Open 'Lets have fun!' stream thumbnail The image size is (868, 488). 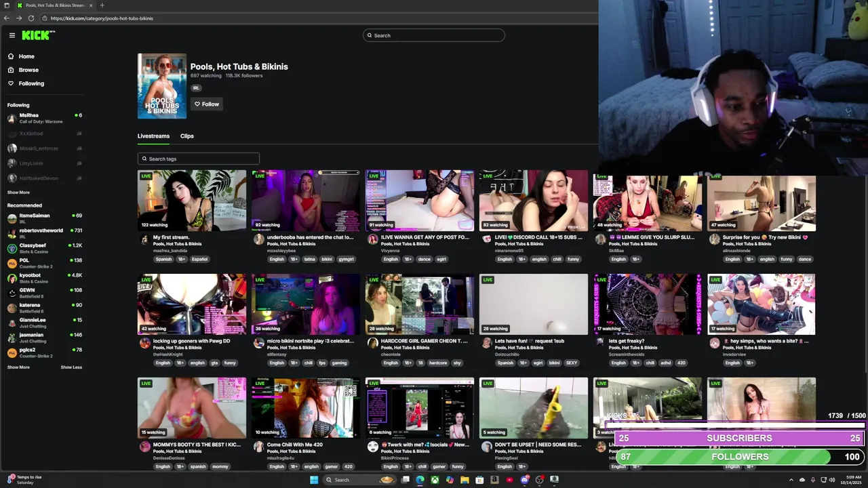click(534, 304)
